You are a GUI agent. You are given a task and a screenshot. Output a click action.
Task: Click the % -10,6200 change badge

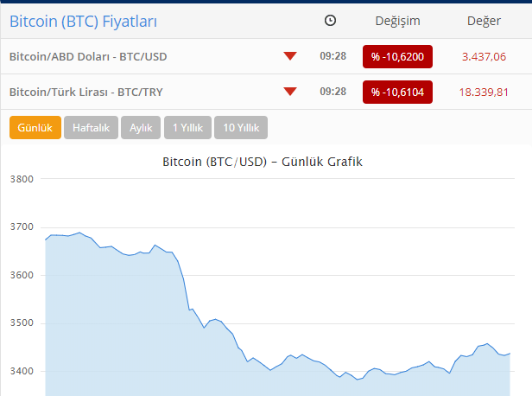tap(397, 57)
